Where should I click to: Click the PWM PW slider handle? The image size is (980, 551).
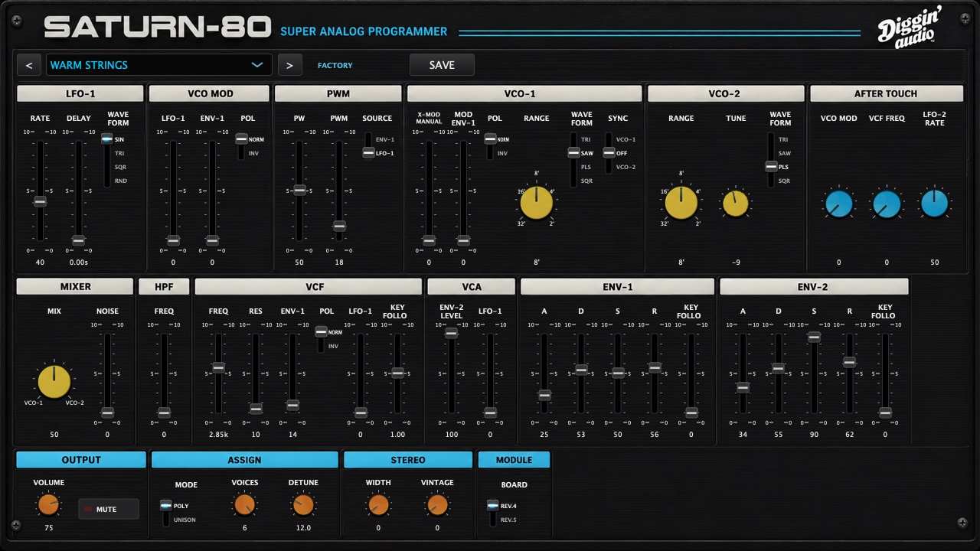click(x=299, y=190)
